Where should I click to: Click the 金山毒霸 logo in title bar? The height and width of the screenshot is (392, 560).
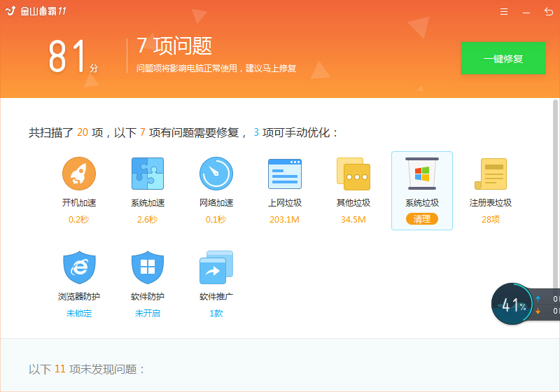point(35,11)
